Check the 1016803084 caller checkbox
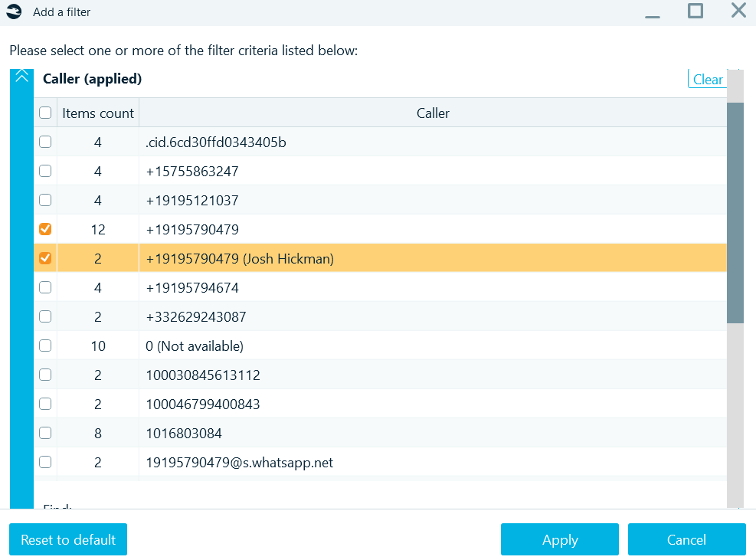Viewport: 756px width, 560px height. point(44,432)
